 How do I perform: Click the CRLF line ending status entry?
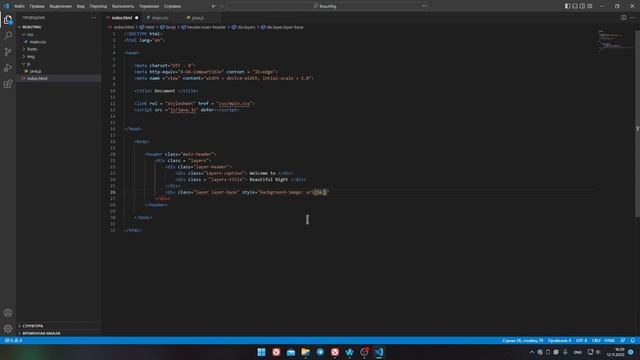coord(596,340)
